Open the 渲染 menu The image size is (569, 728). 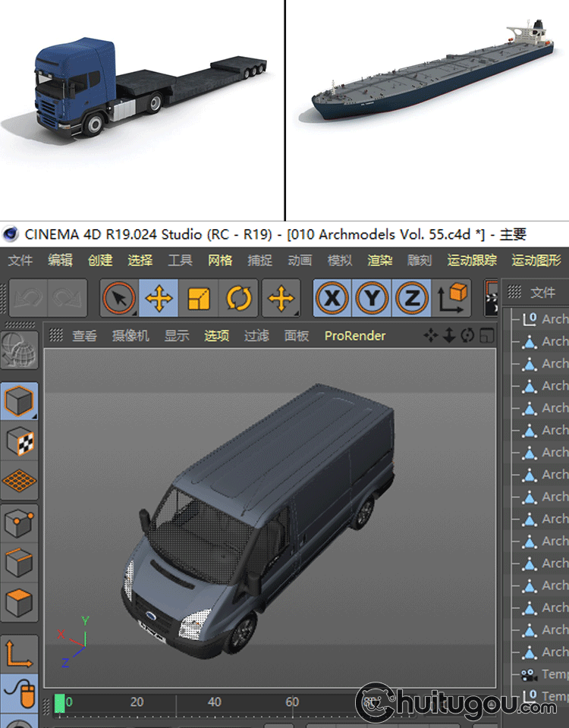coord(379,260)
